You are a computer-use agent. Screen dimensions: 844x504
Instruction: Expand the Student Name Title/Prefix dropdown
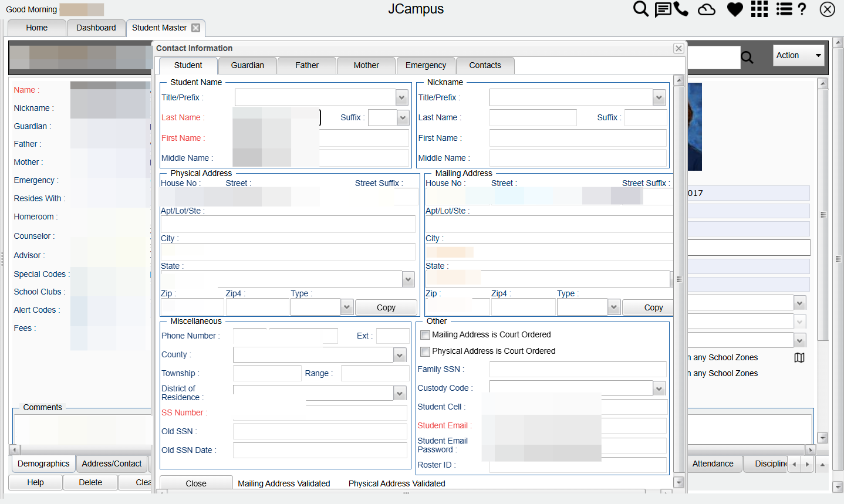tap(402, 97)
